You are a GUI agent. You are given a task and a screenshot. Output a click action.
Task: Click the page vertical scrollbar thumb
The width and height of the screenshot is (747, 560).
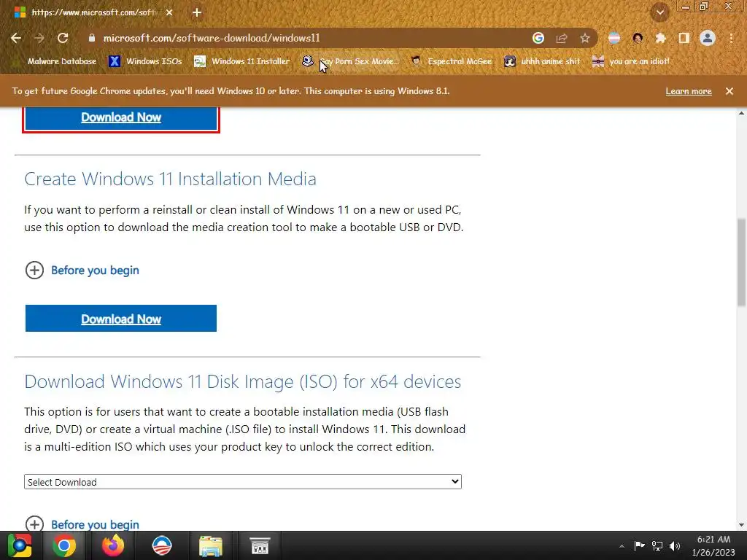pos(741,262)
